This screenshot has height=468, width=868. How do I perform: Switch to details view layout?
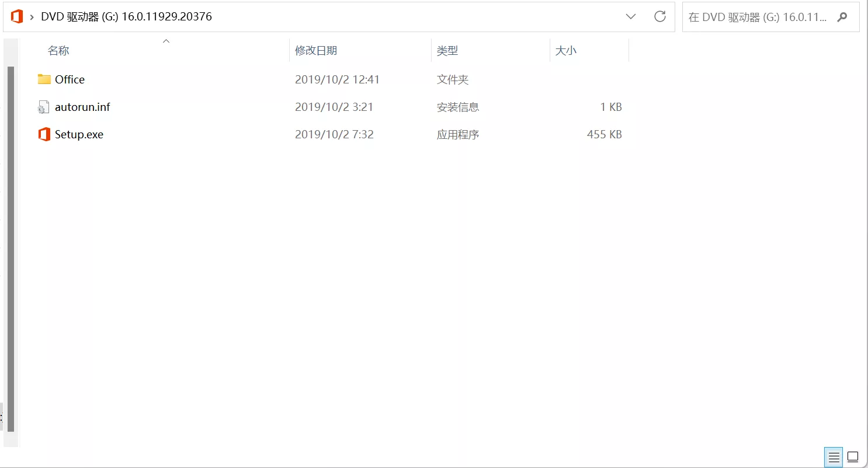tap(834, 457)
